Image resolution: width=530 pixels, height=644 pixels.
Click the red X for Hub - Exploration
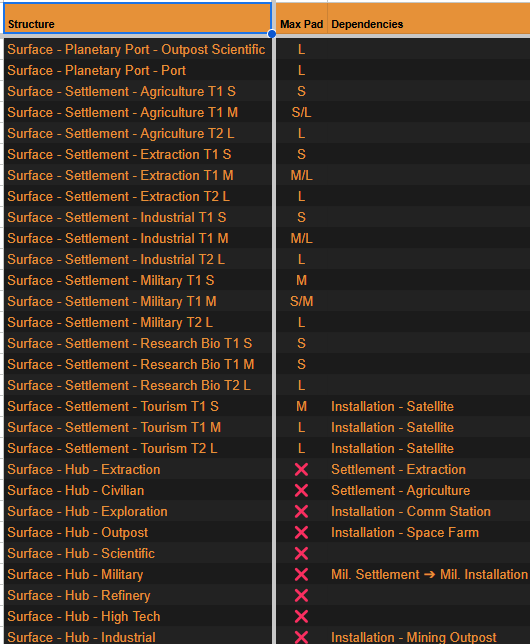[x=301, y=511]
